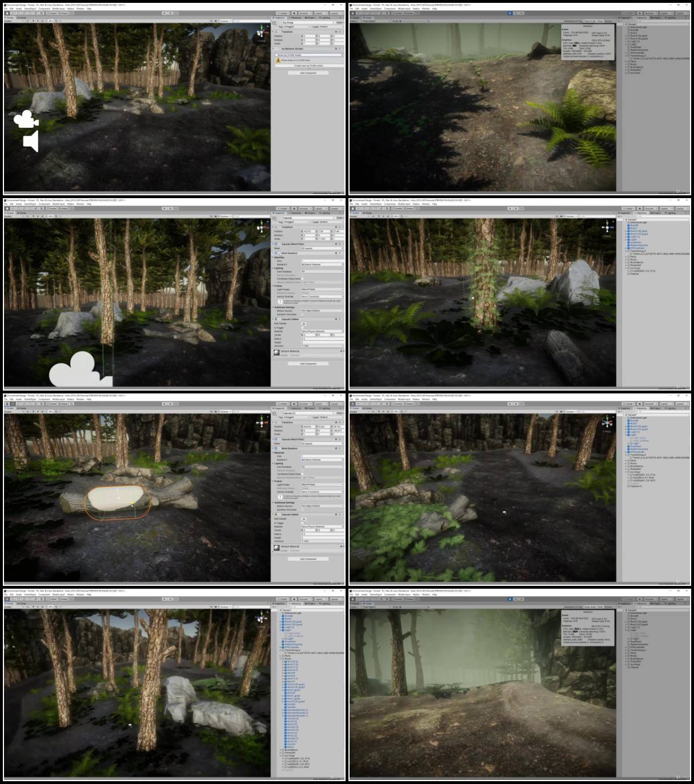Click Add Component in Capsule (1) inspector window
This screenshot has height=784, width=694.
[x=308, y=559]
